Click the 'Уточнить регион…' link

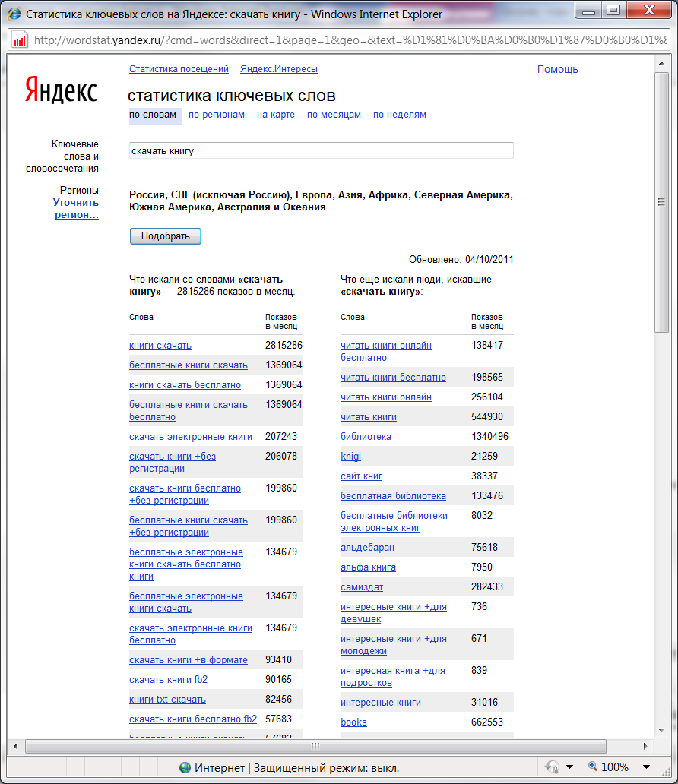(76, 208)
